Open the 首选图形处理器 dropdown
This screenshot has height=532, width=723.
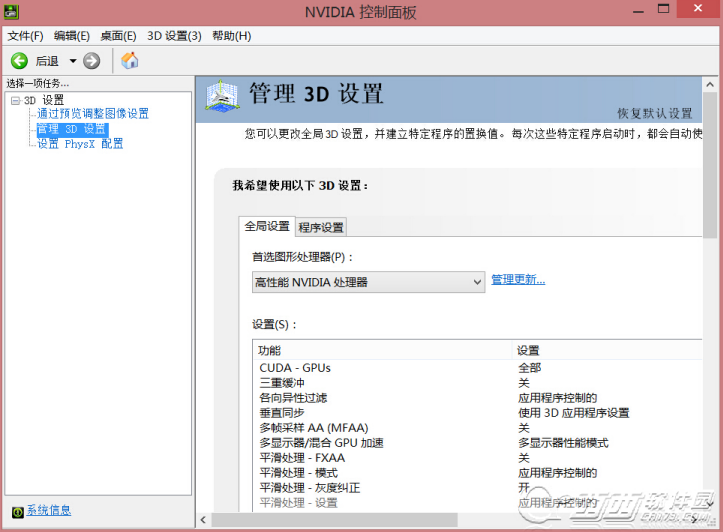(x=368, y=282)
